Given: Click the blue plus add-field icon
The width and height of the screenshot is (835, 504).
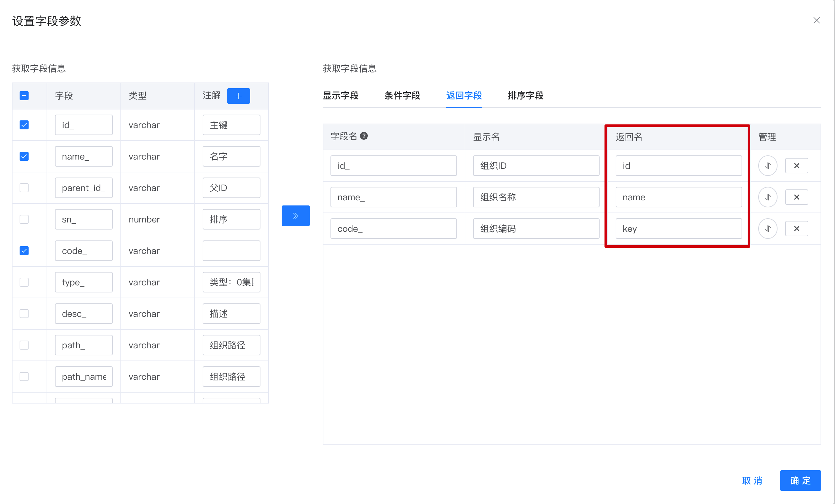Looking at the screenshot, I should (238, 96).
